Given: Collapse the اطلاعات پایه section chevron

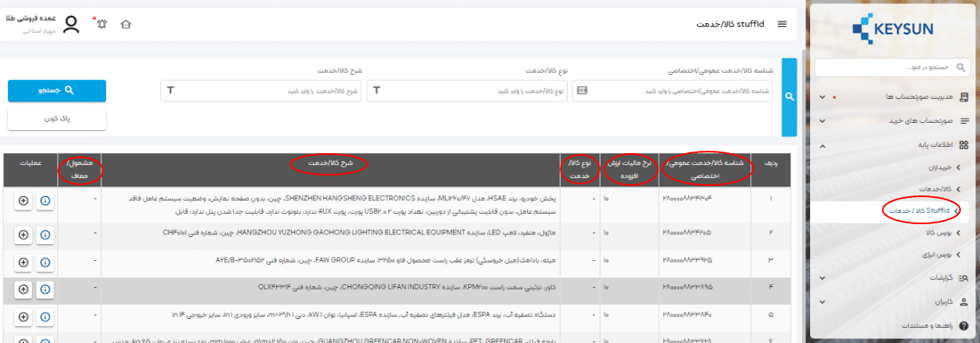Looking at the screenshot, I should click(822, 145).
